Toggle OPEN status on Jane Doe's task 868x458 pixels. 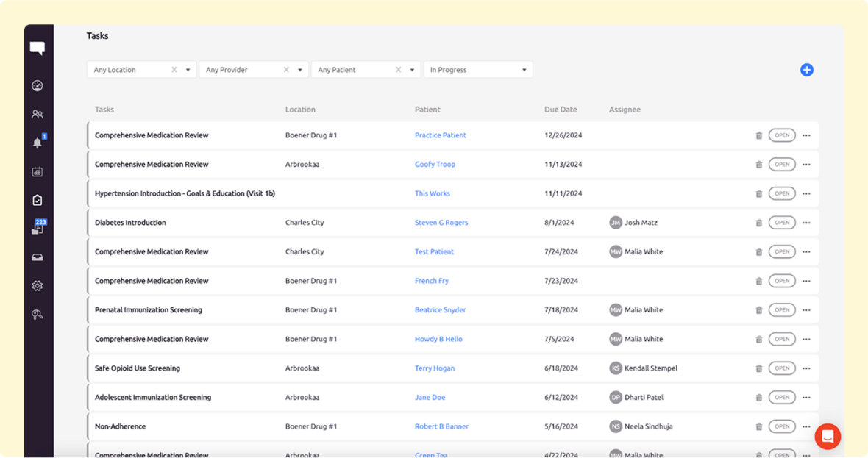pyautogui.click(x=782, y=397)
